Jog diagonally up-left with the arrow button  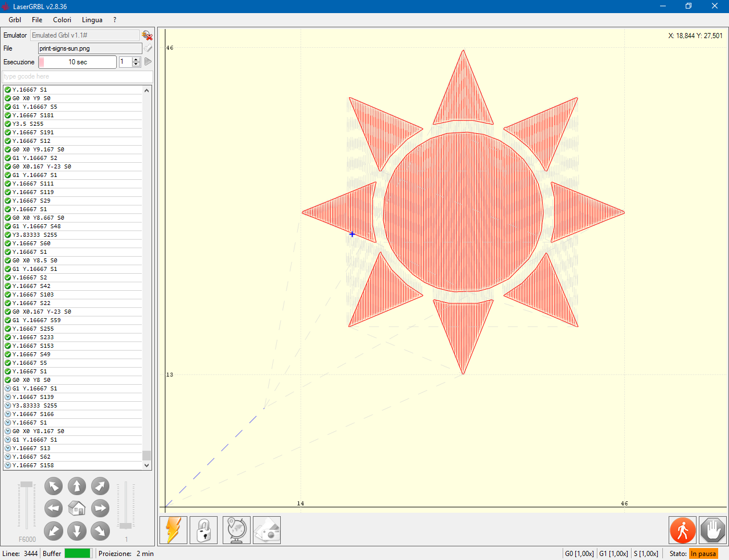pyautogui.click(x=54, y=486)
